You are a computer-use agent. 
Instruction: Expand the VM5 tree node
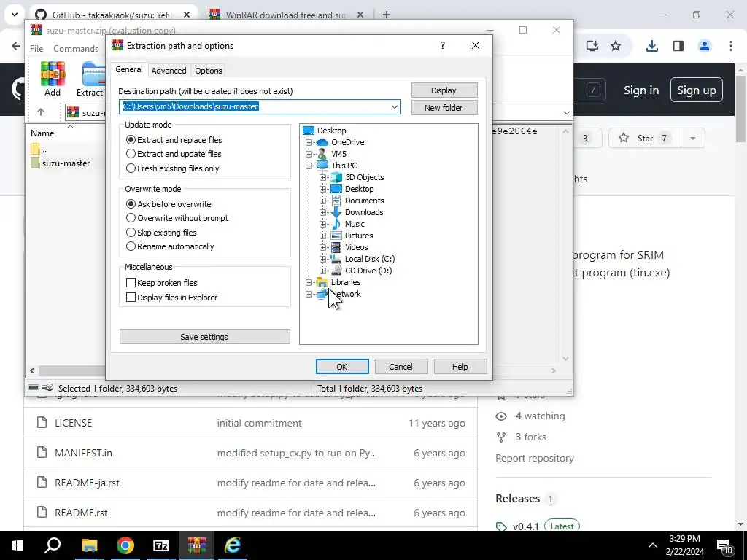pos(309,154)
